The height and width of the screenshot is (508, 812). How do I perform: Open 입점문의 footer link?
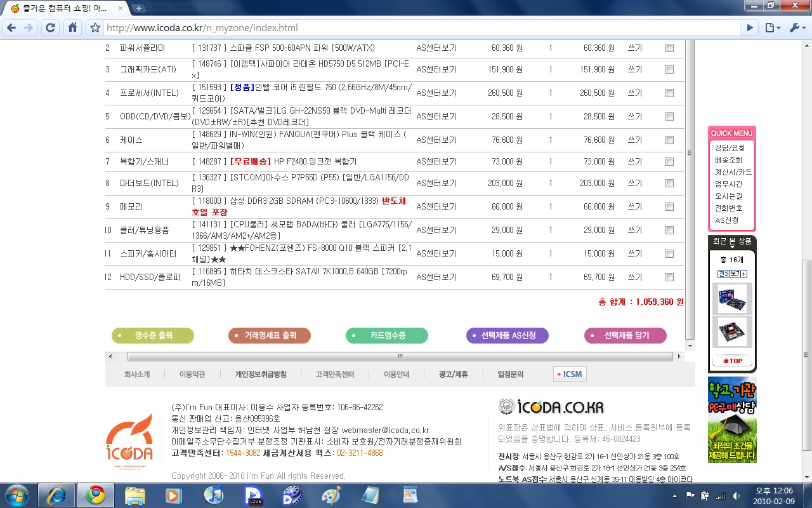511,375
